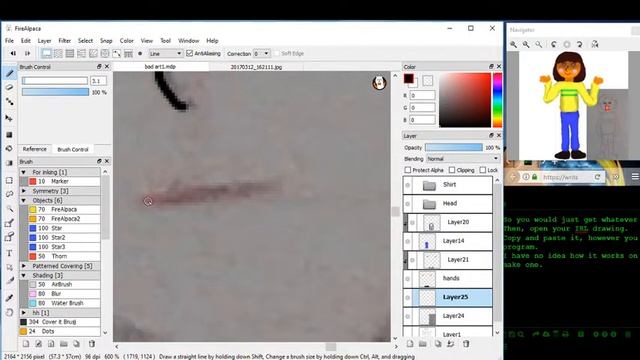Zoom in using Navigator magnifier icon
This screenshot has width=640, height=360.
[x=513, y=44]
